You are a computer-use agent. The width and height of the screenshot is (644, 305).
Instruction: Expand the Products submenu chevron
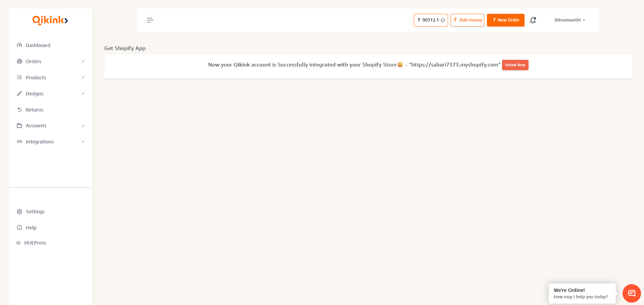83,78
